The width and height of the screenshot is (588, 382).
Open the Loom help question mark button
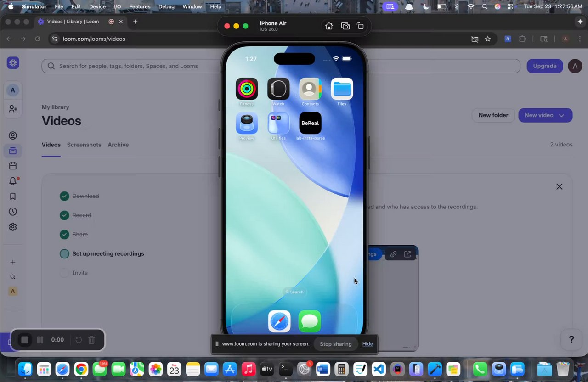point(571,340)
